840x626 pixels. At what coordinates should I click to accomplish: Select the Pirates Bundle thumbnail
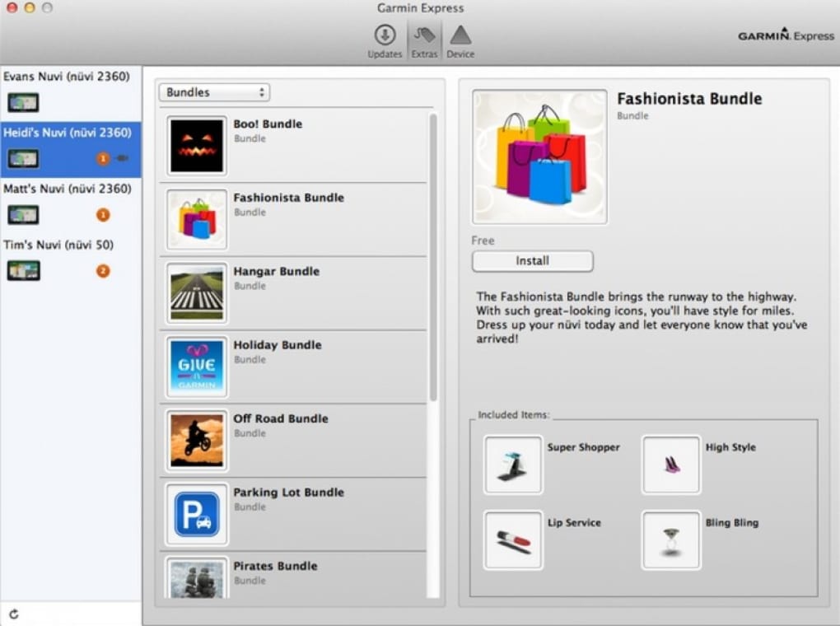197,577
